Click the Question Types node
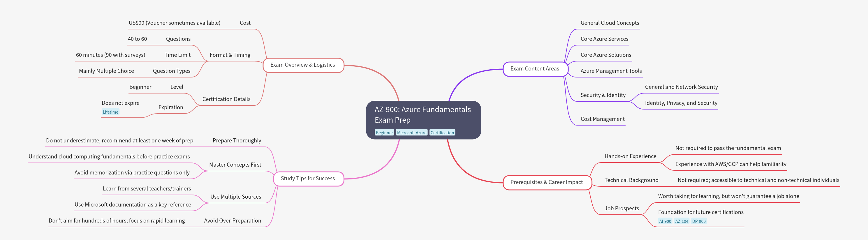 tap(172, 71)
